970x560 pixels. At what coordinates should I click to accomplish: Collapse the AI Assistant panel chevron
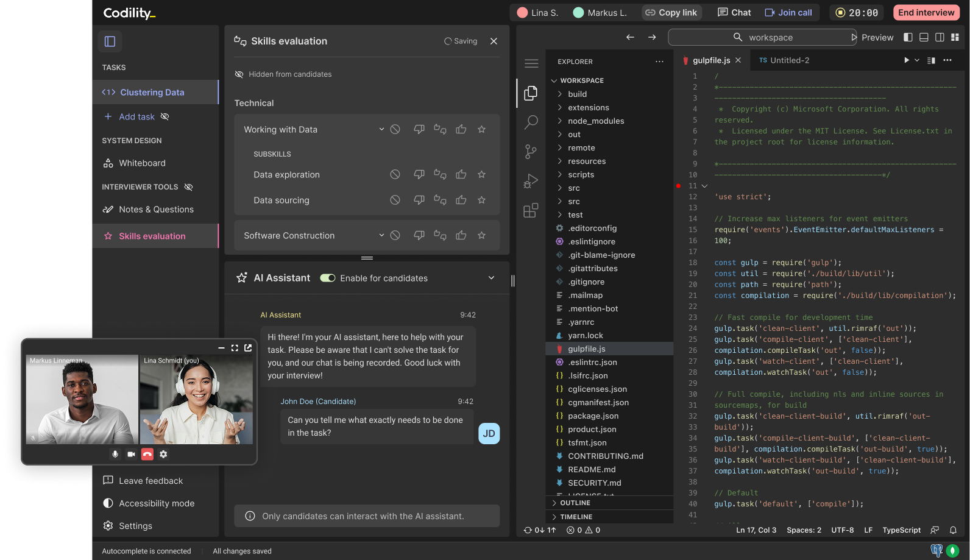[491, 278]
